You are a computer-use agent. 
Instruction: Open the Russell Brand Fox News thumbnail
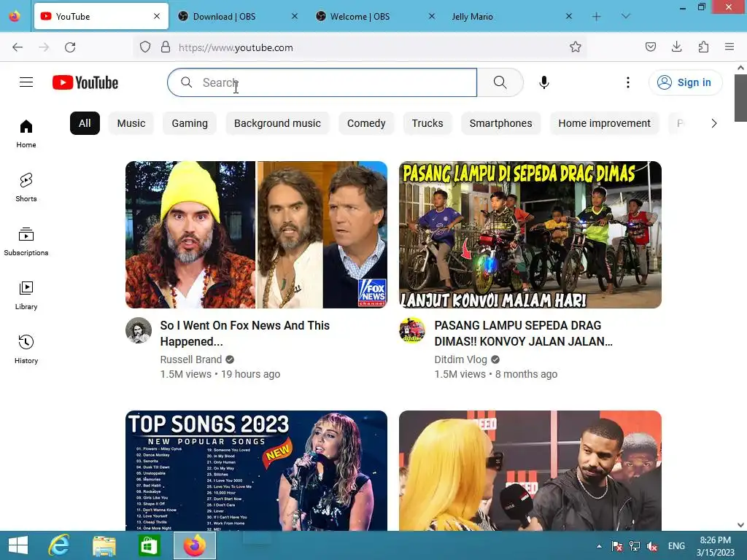point(256,235)
